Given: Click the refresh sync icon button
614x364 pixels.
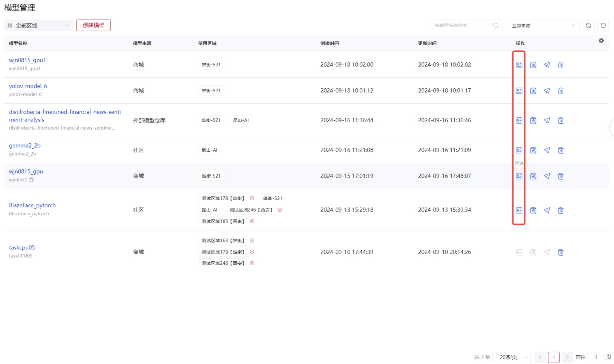Looking at the screenshot, I should point(588,25).
